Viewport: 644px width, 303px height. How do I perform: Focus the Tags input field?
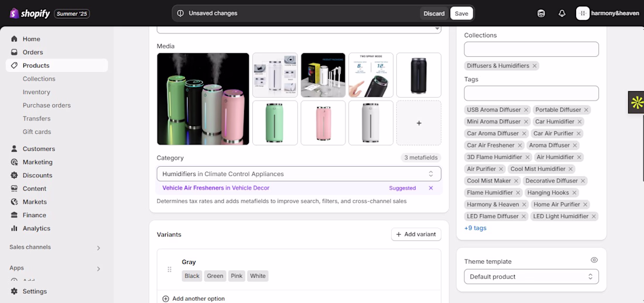tap(531, 93)
